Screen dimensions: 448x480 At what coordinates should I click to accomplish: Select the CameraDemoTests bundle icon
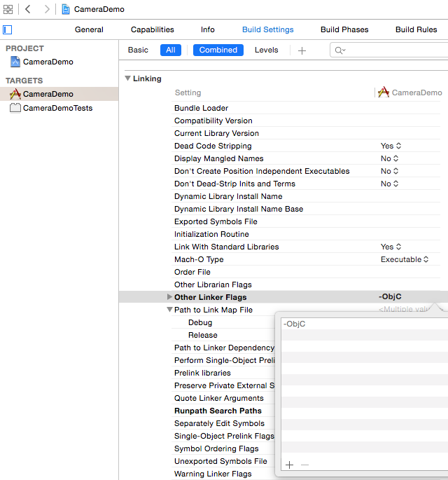(15, 108)
